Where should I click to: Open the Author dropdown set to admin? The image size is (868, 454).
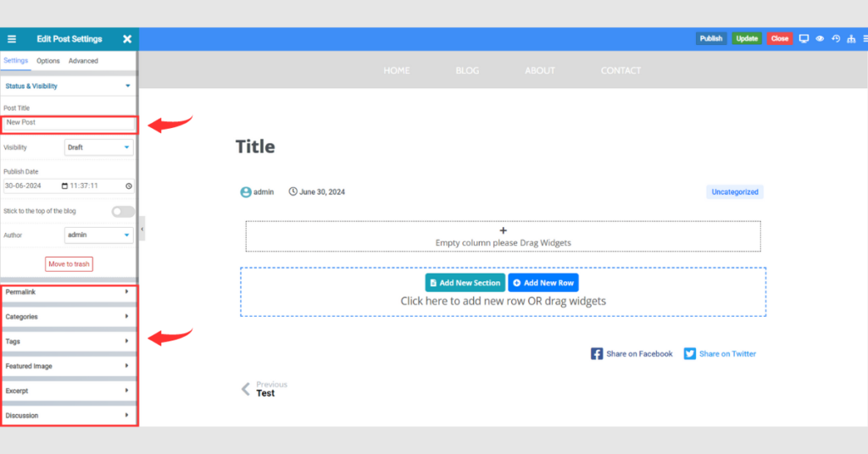click(x=98, y=235)
